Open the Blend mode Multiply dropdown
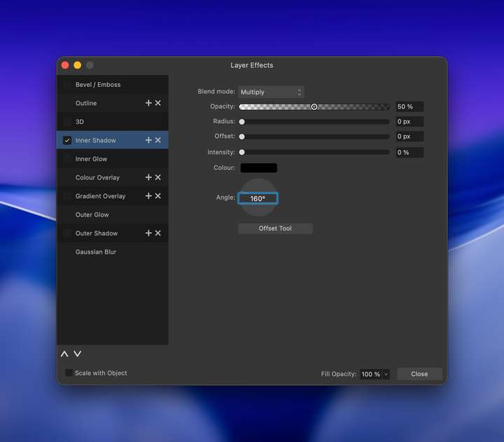 (271, 92)
